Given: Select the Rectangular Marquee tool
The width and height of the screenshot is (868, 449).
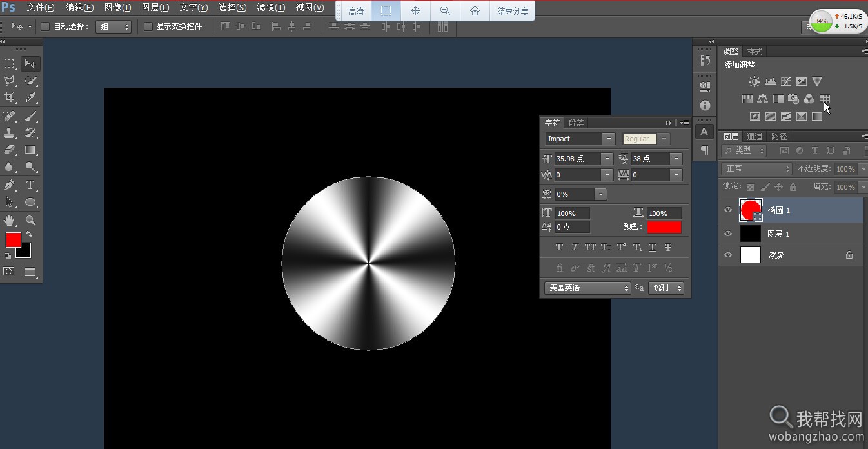Looking at the screenshot, I should coord(10,64).
